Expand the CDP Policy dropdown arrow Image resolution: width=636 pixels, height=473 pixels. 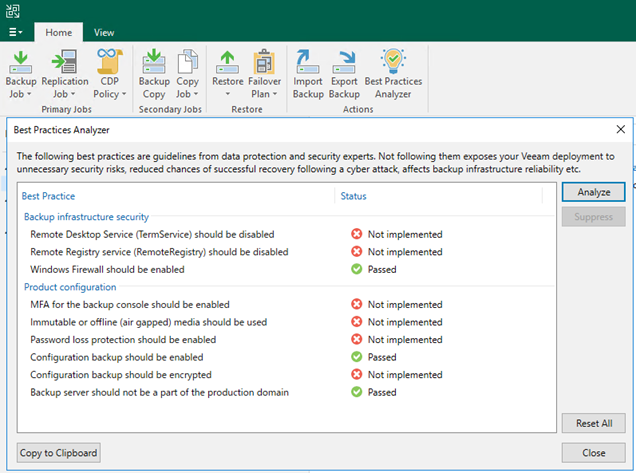pos(124,94)
